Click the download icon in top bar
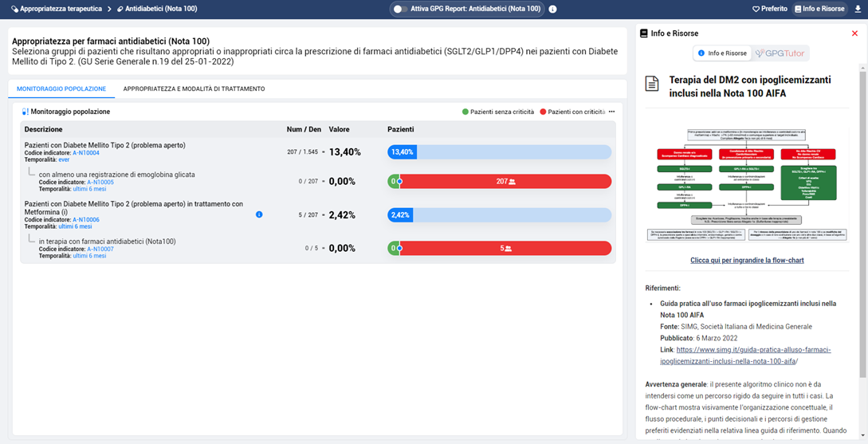The image size is (868, 444). click(x=858, y=9)
